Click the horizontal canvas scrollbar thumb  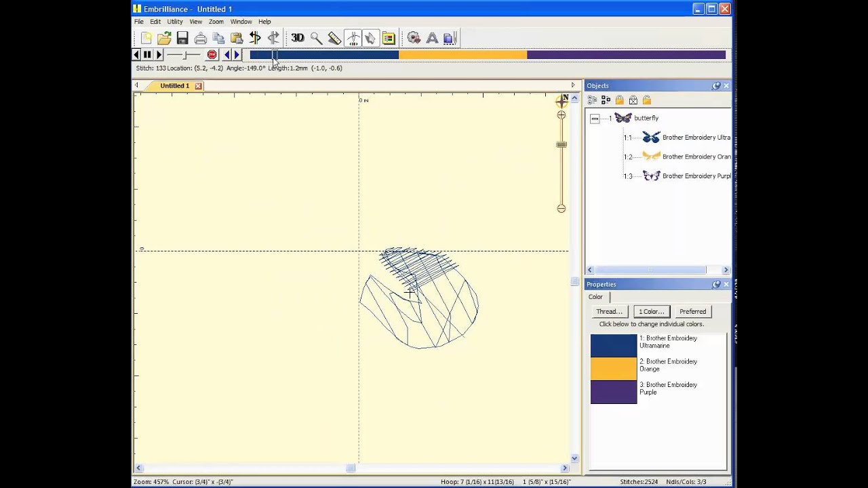point(351,468)
